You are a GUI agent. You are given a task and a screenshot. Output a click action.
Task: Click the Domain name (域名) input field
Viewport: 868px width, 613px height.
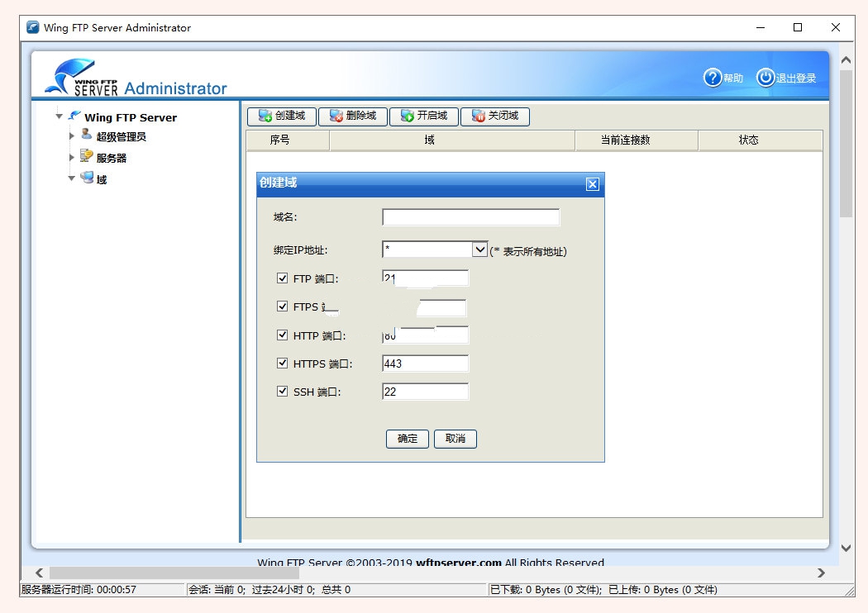point(470,217)
